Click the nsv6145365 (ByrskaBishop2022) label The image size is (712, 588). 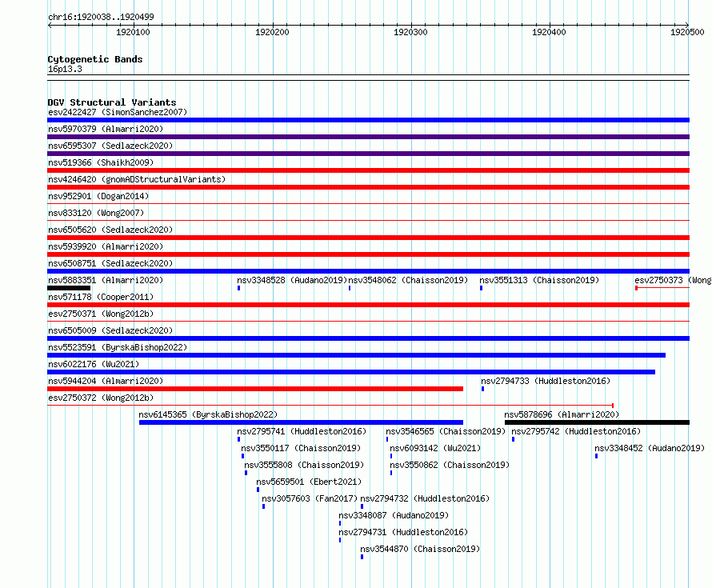pyautogui.click(x=208, y=414)
